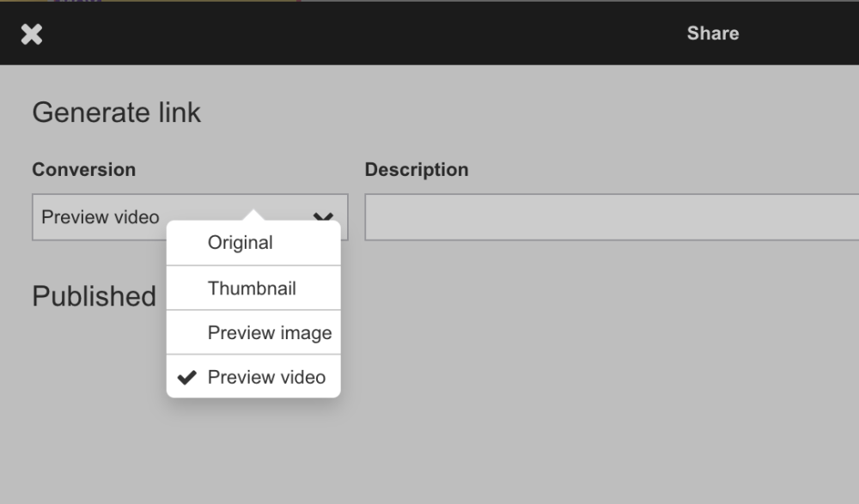This screenshot has width=859, height=504.
Task: Select the checked Preview video option
Action: 266,377
